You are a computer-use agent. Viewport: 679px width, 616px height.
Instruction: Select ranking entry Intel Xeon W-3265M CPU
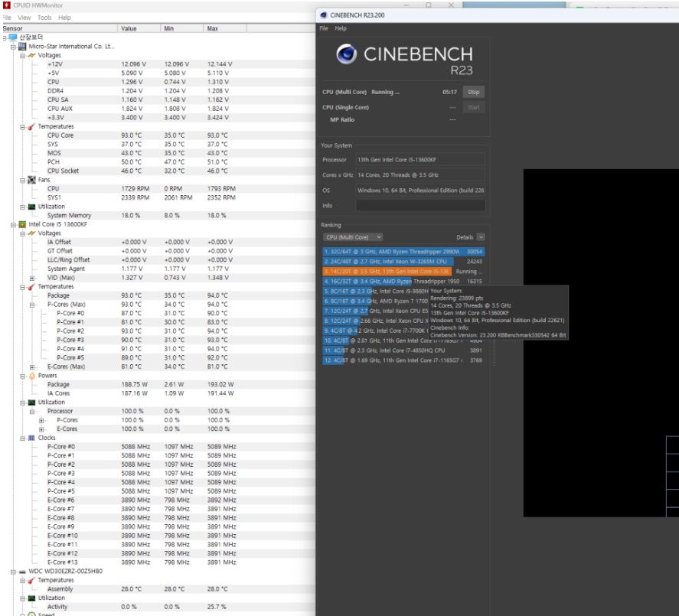tap(403, 262)
